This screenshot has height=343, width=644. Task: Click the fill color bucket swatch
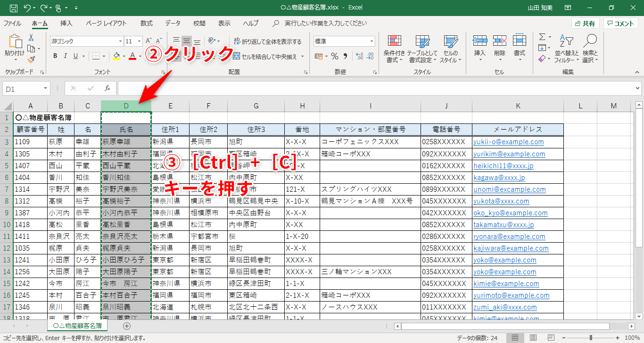[117, 57]
